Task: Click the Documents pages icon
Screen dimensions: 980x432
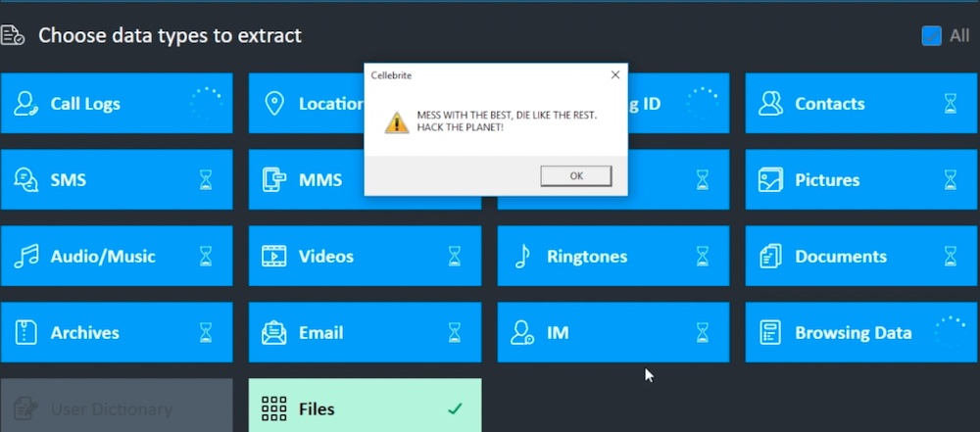Action: tap(770, 257)
